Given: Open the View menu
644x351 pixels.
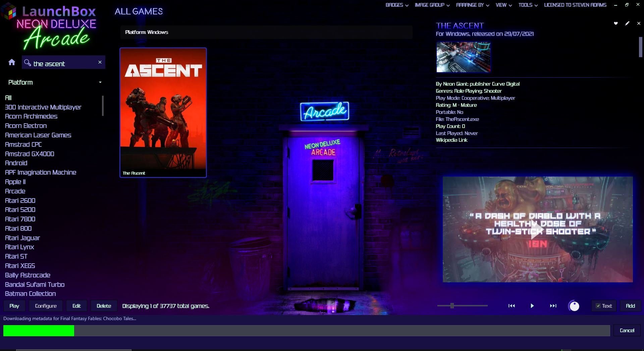Looking at the screenshot, I should point(504,5).
